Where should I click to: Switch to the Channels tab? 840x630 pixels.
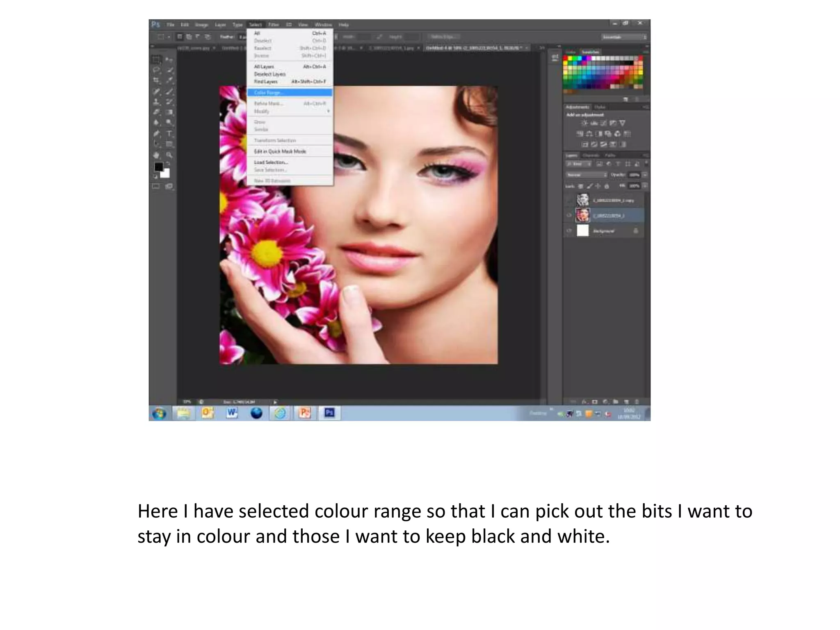point(591,155)
